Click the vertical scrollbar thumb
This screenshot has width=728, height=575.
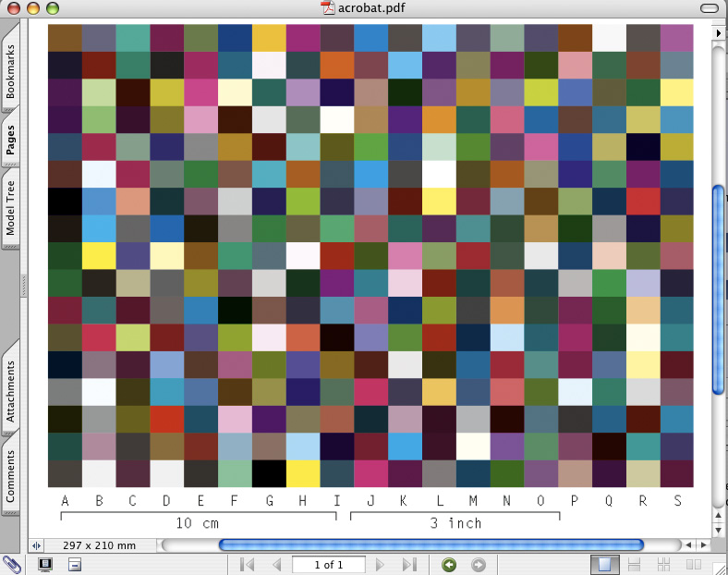pyautogui.click(x=718, y=290)
